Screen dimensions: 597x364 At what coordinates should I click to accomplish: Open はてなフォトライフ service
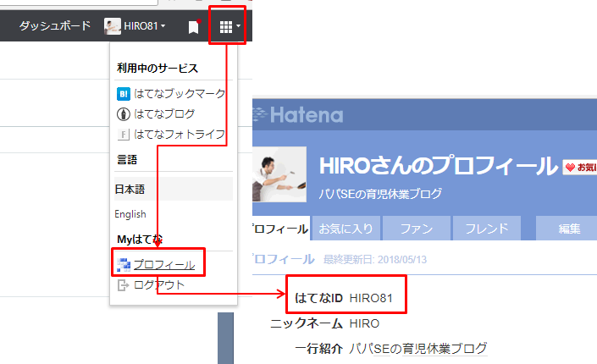(180, 134)
